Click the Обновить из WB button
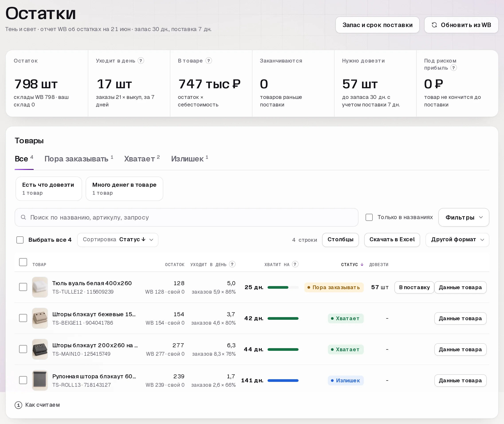Screen dimensions: 504x424 click(x=461, y=25)
